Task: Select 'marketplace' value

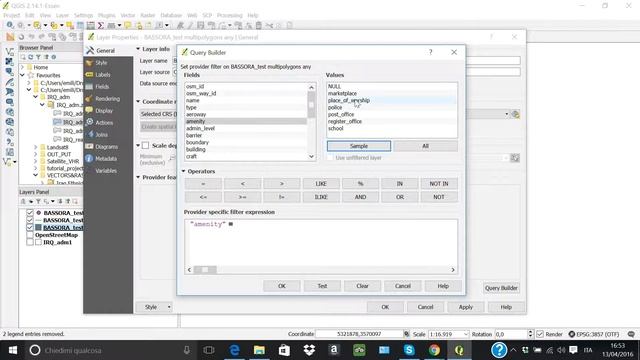Action: (x=391, y=93)
